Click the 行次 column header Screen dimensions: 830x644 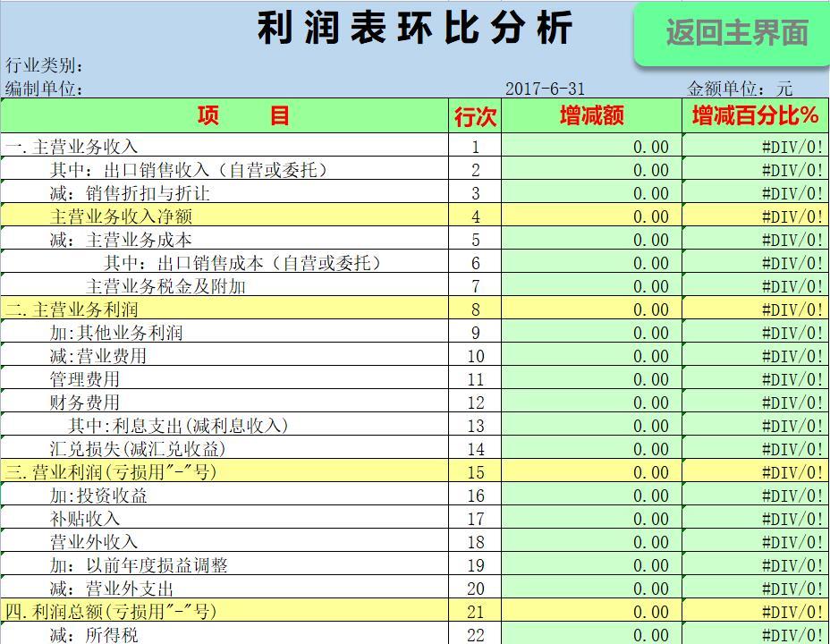point(474,116)
